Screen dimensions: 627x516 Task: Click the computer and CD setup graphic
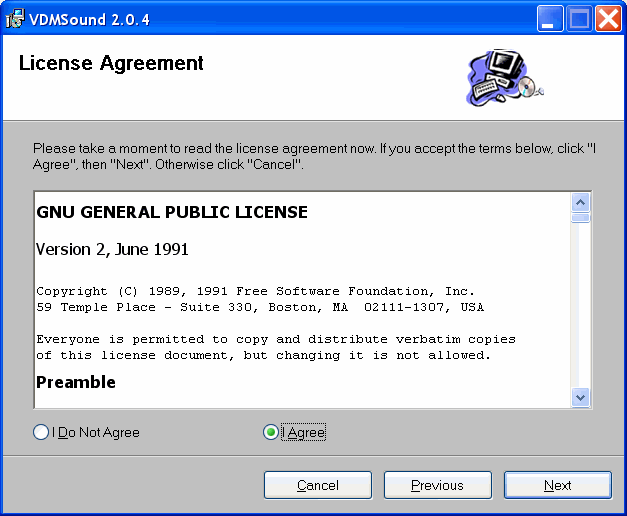tap(505, 78)
